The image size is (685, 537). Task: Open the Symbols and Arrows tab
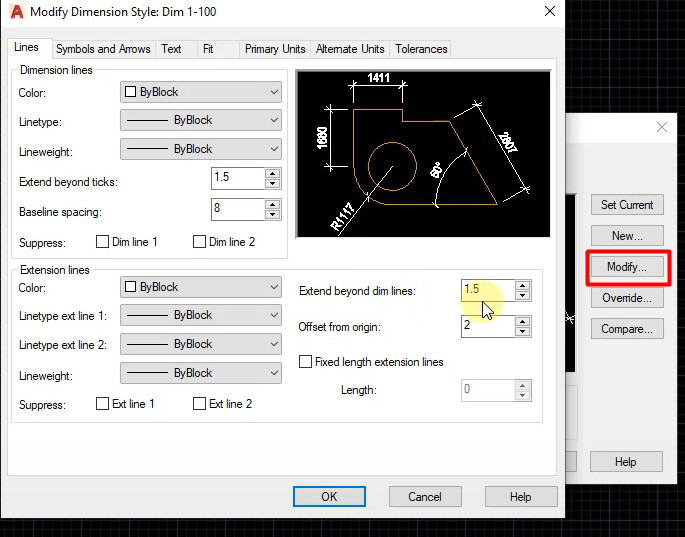click(103, 49)
